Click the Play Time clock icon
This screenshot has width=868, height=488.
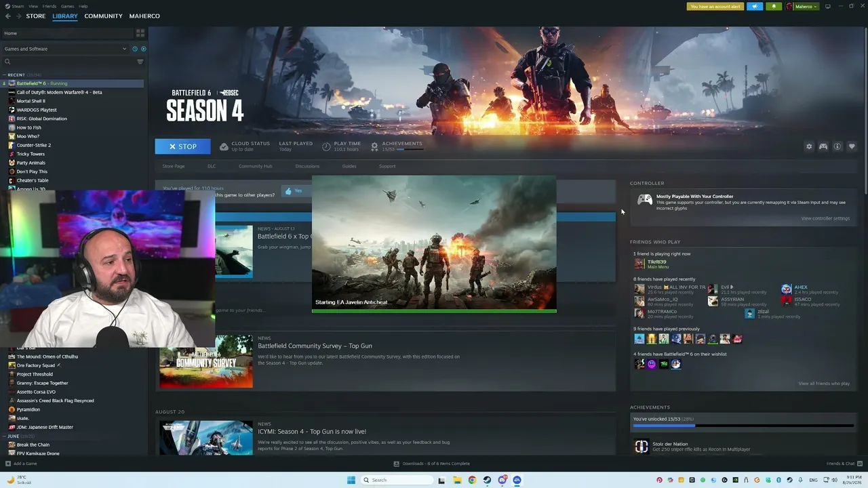pyautogui.click(x=326, y=146)
